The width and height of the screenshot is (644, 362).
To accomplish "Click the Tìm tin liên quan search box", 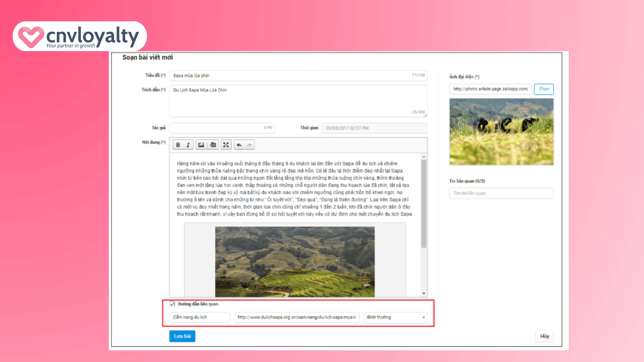I will point(501,193).
